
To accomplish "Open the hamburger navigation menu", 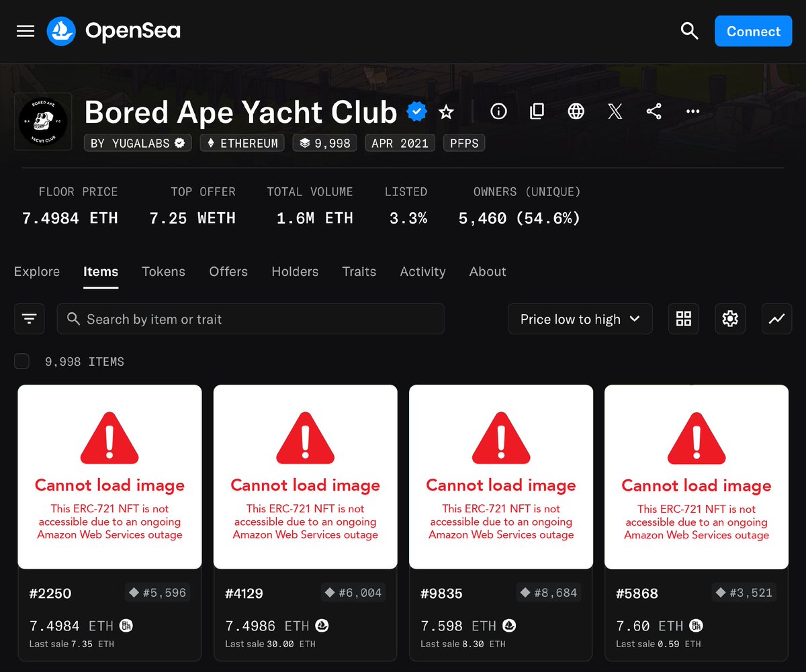I will click(x=26, y=32).
